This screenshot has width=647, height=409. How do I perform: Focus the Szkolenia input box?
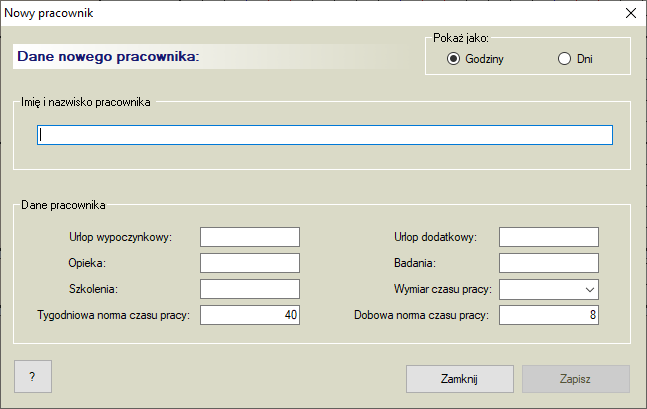coord(250,289)
